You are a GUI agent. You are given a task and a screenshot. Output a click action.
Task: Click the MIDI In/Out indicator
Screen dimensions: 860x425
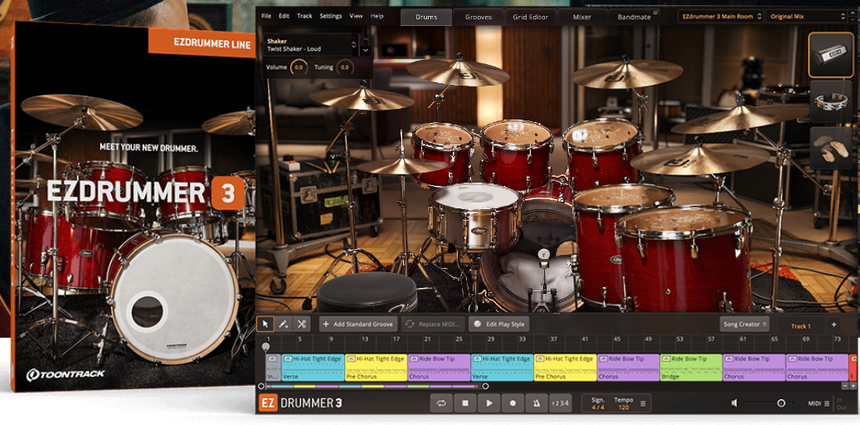point(841,404)
